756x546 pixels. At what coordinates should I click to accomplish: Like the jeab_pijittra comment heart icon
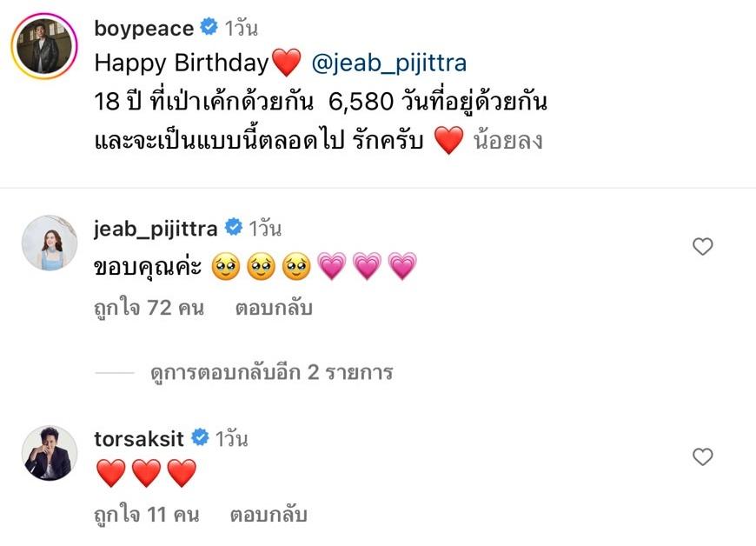pyautogui.click(x=702, y=246)
